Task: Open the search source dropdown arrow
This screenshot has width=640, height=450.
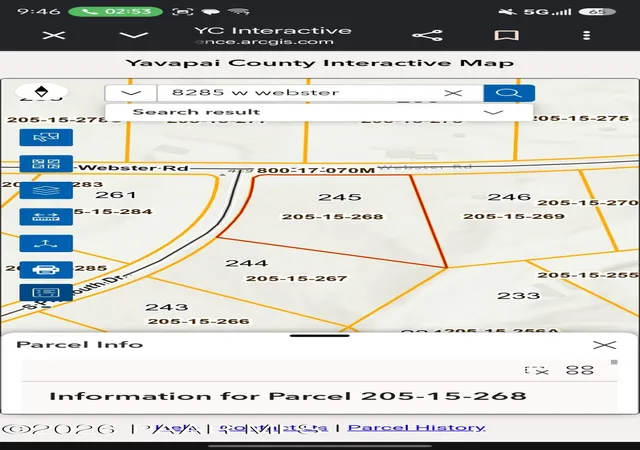Action: [131, 93]
